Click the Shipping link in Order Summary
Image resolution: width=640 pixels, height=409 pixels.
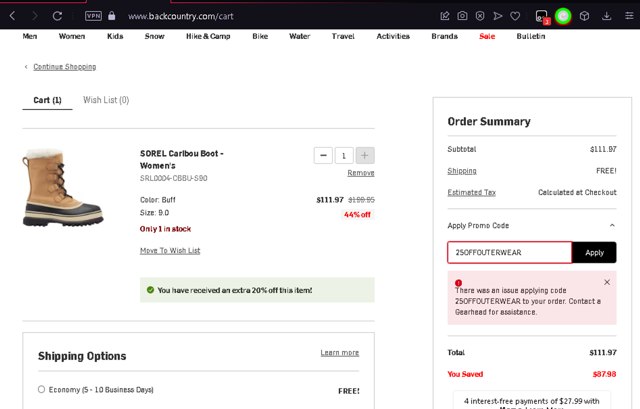[462, 171]
